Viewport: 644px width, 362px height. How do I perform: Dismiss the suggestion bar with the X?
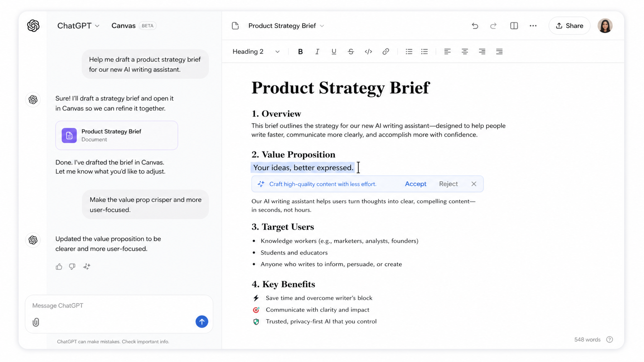[474, 184]
